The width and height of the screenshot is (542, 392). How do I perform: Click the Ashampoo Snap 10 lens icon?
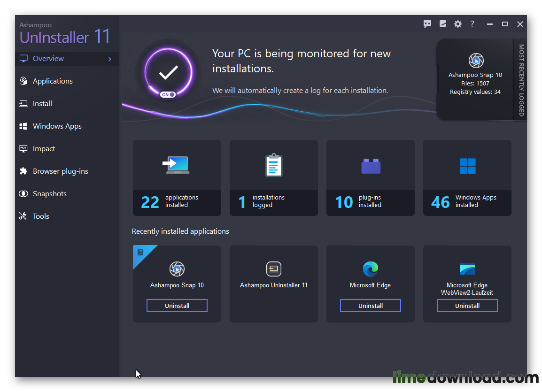pos(177,269)
